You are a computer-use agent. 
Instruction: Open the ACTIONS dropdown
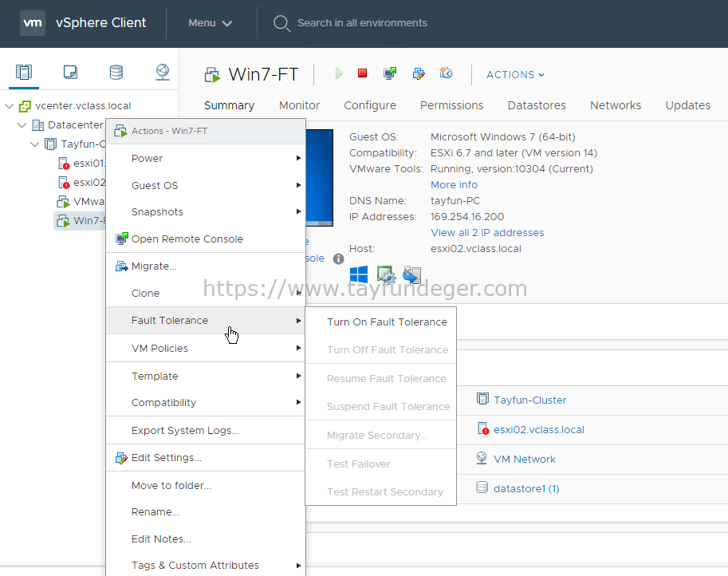click(x=515, y=75)
